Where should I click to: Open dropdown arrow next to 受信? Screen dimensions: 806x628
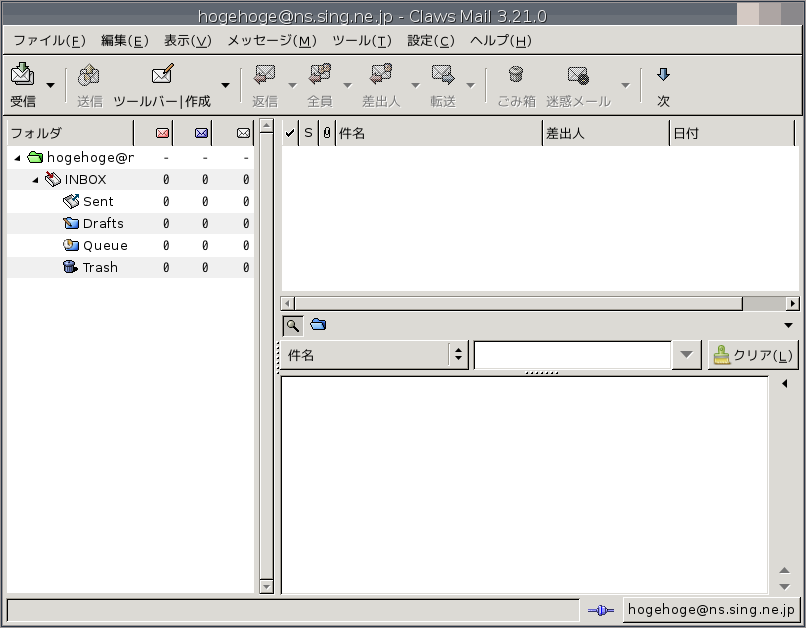50,85
